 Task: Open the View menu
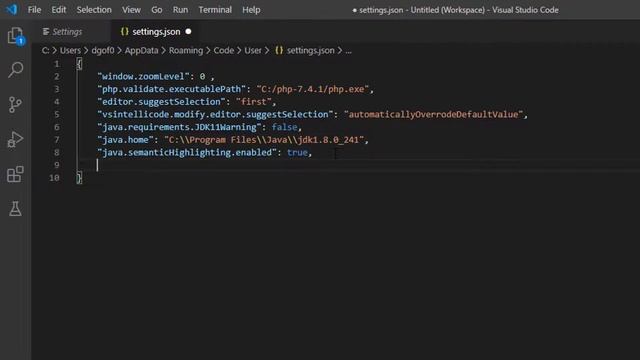coord(131,10)
